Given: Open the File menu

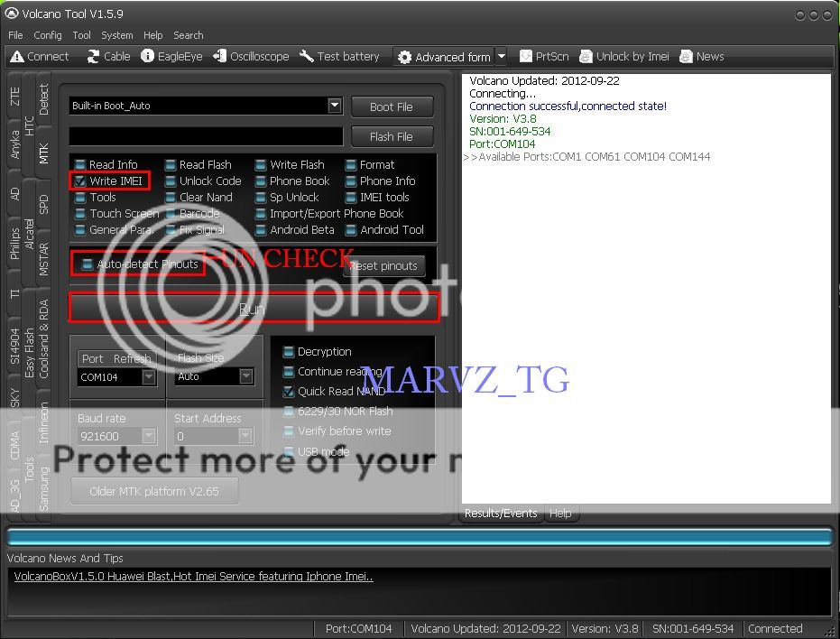Looking at the screenshot, I should pyautogui.click(x=15, y=35).
